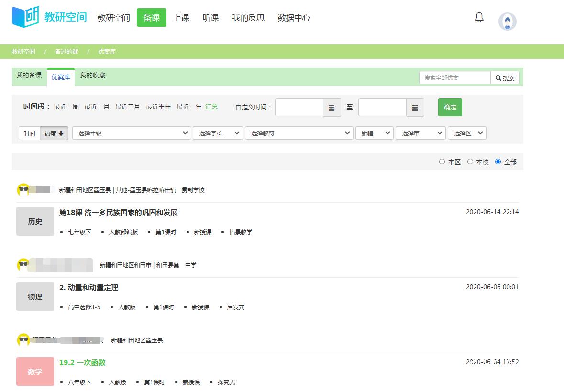Click the 搜索全部优案 search field

click(x=454, y=77)
